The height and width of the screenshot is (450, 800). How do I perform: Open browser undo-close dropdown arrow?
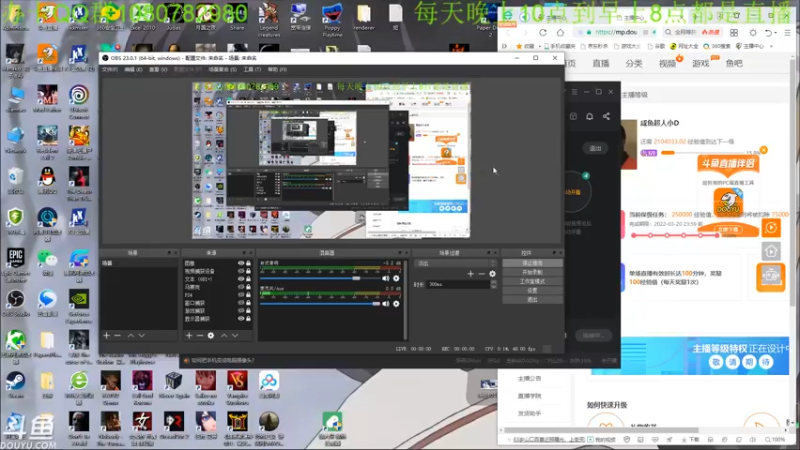[x=776, y=32]
